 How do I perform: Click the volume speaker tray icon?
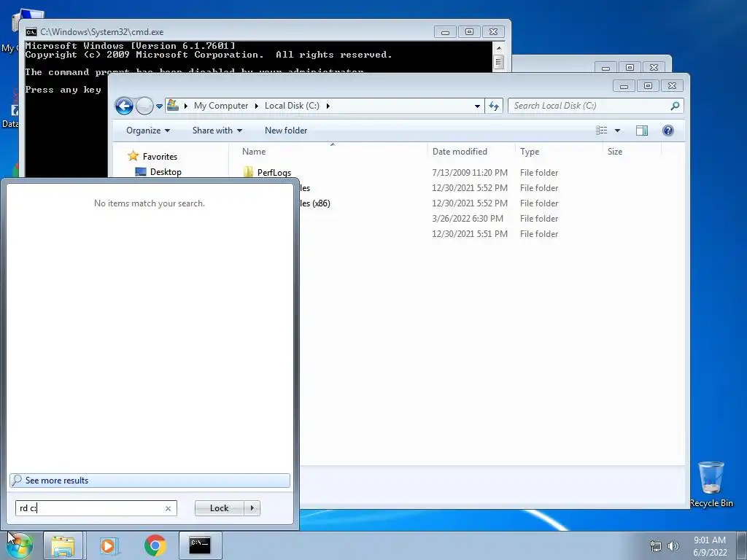(673, 546)
